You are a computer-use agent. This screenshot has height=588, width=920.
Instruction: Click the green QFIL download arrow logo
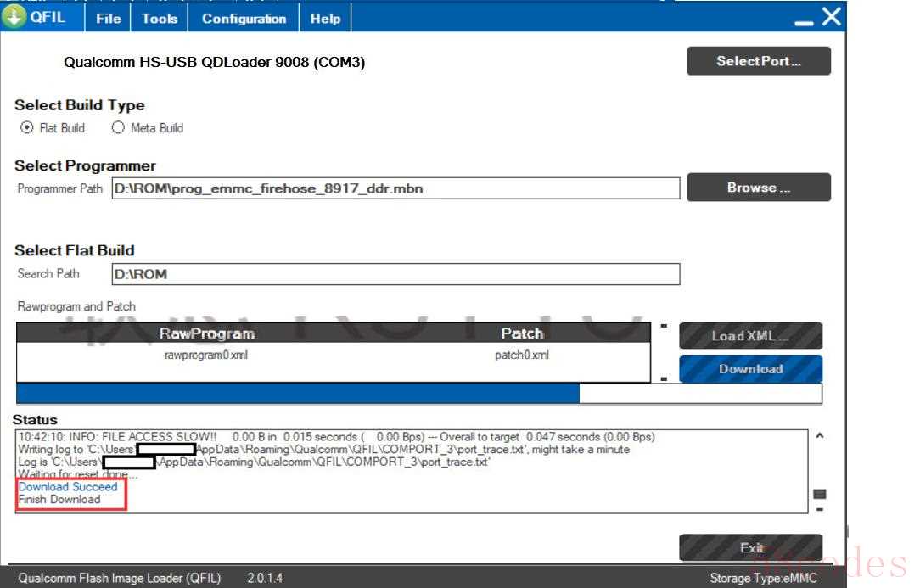point(14,17)
